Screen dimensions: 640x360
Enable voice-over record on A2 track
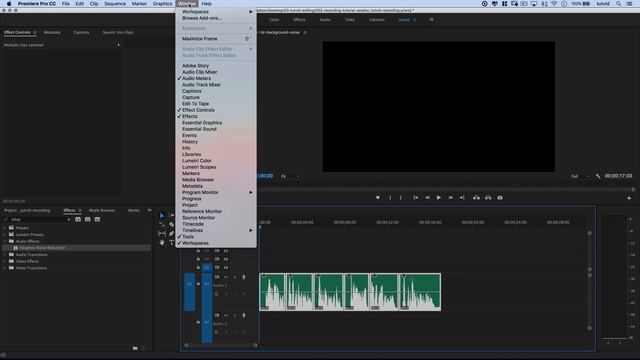244,316
